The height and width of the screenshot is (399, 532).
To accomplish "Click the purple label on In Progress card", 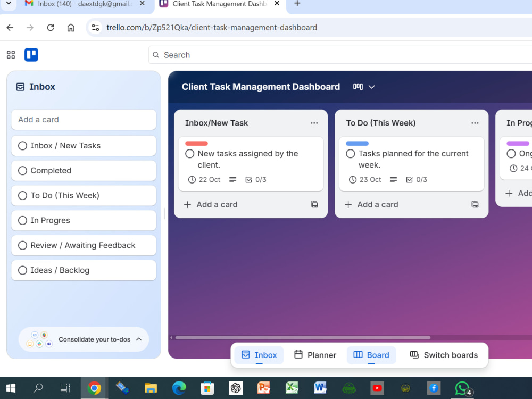I will [x=518, y=143].
